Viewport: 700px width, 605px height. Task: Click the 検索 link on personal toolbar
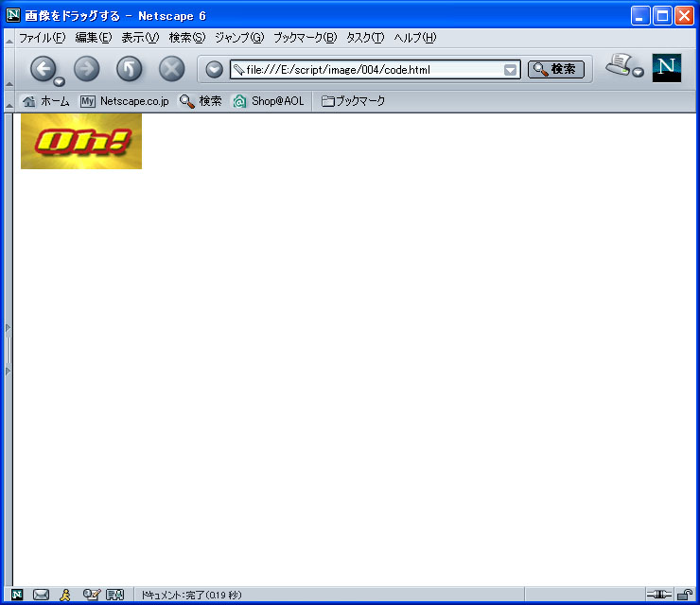[201, 101]
